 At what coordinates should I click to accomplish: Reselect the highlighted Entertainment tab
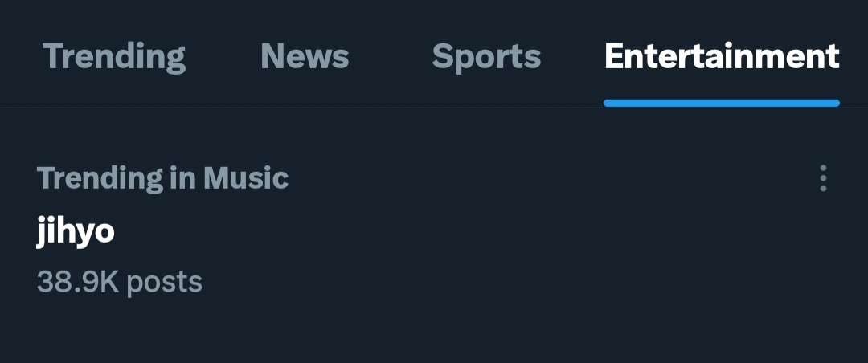[x=722, y=57]
